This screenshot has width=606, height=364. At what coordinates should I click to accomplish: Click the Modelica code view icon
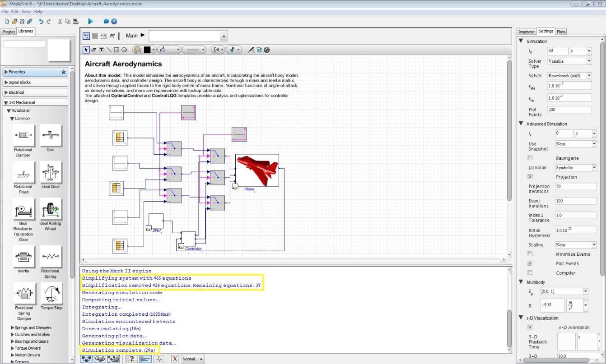[112, 36]
